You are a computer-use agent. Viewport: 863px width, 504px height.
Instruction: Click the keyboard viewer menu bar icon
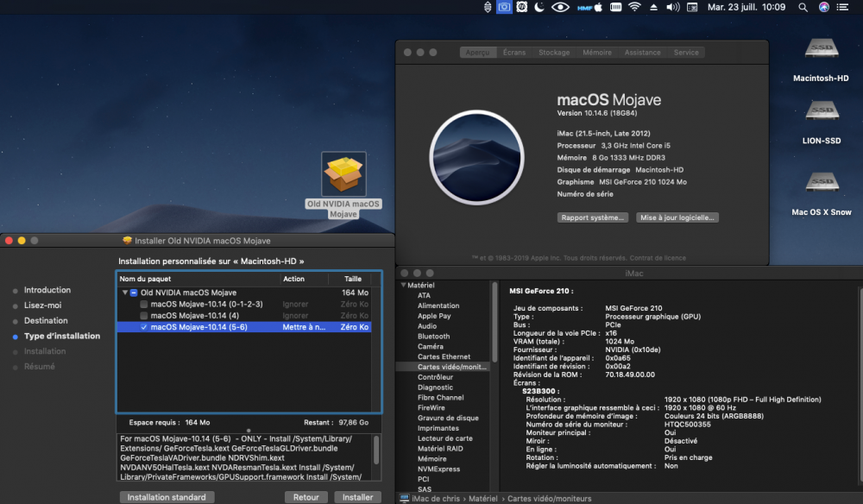pos(692,7)
